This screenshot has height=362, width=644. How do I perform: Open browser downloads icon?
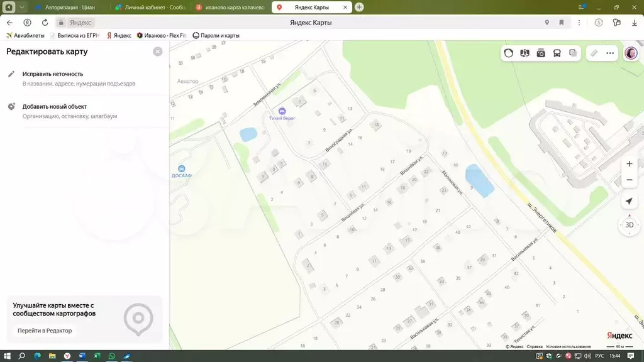(634, 23)
